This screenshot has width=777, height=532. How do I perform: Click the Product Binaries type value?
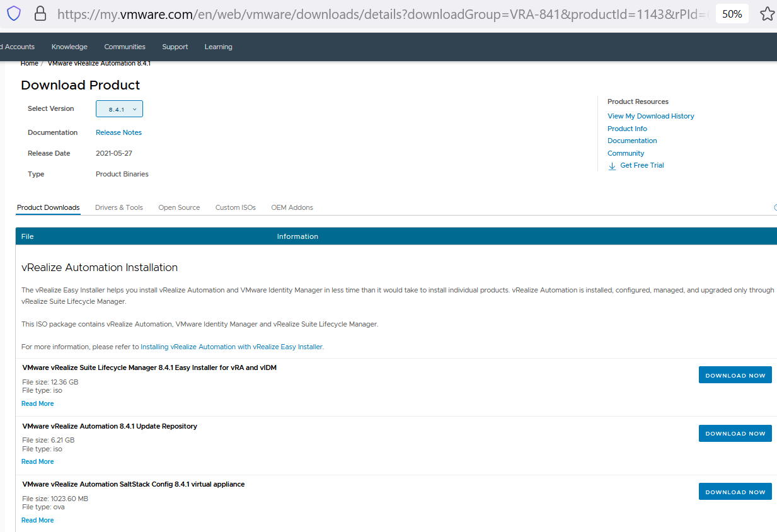(122, 174)
